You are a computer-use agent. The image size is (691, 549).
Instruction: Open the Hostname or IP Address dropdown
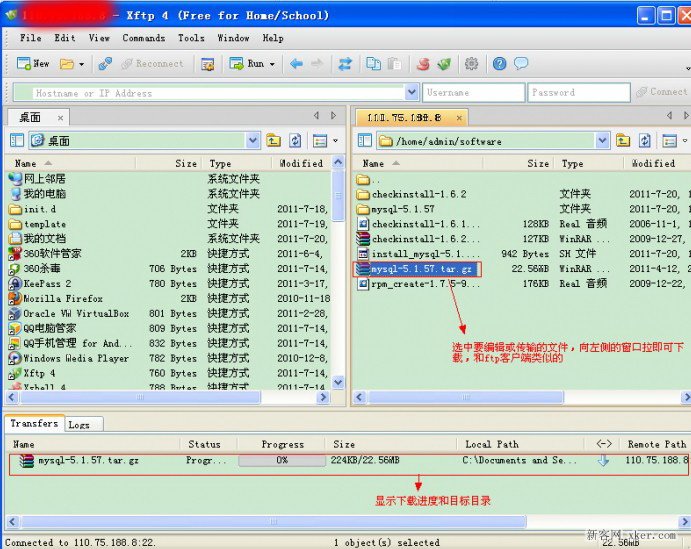[412, 92]
